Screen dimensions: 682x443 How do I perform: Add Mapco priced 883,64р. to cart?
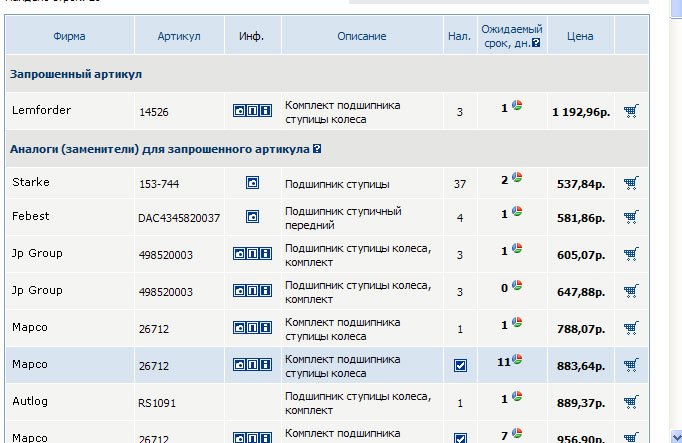(631, 365)
